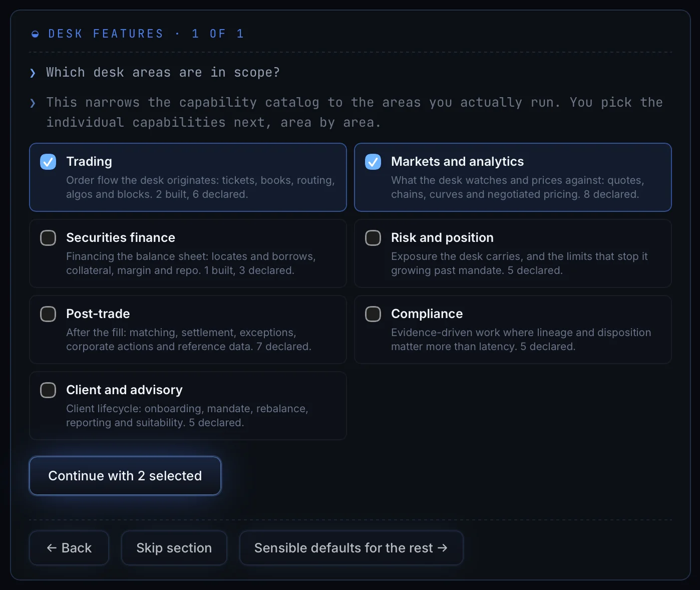Check the Client and advisory checkbox
Screen dimensions: 700x590
(48, 390)
